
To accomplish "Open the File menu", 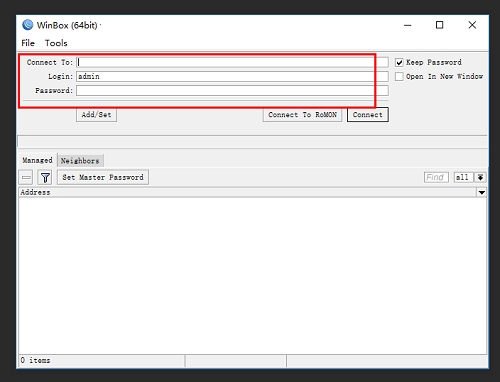I will tap(28, 43).
